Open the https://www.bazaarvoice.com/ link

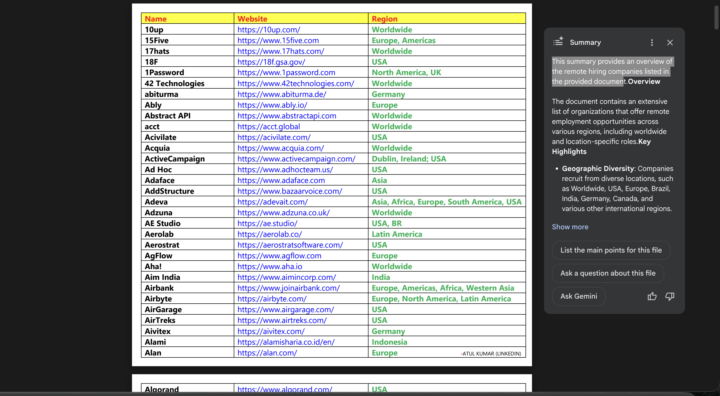coord(290,191)
